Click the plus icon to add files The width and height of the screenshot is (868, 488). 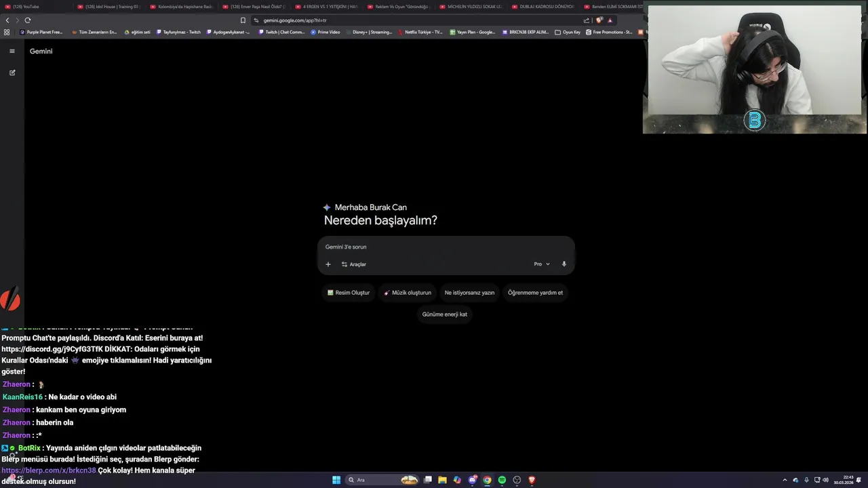(x=328, y=264)
